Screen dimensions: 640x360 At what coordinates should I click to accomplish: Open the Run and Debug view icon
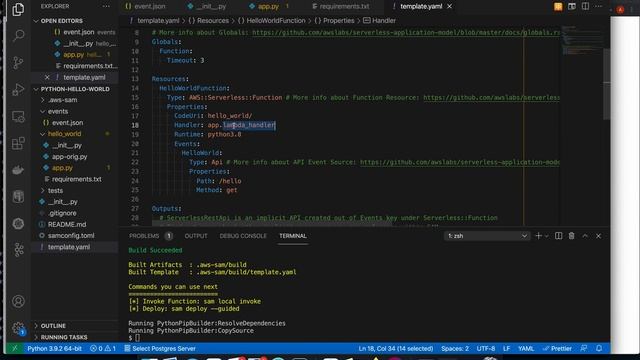click(x=18, y=89)
